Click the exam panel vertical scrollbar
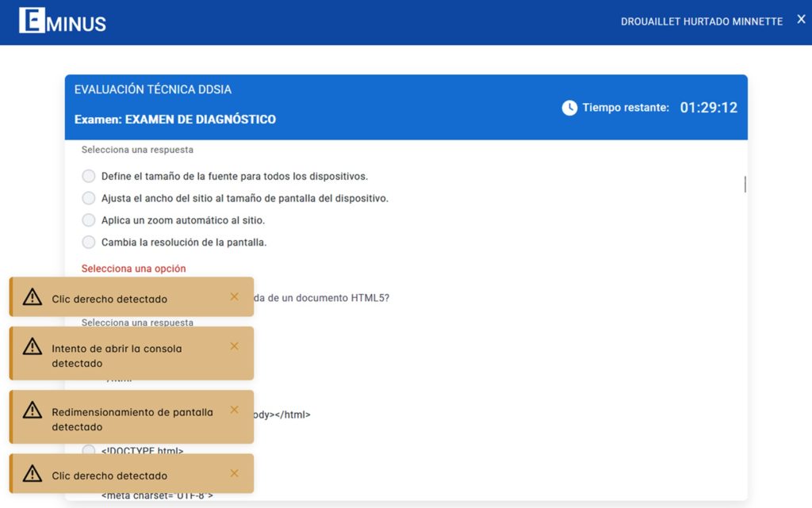812x508 pixels. [745, 184]
